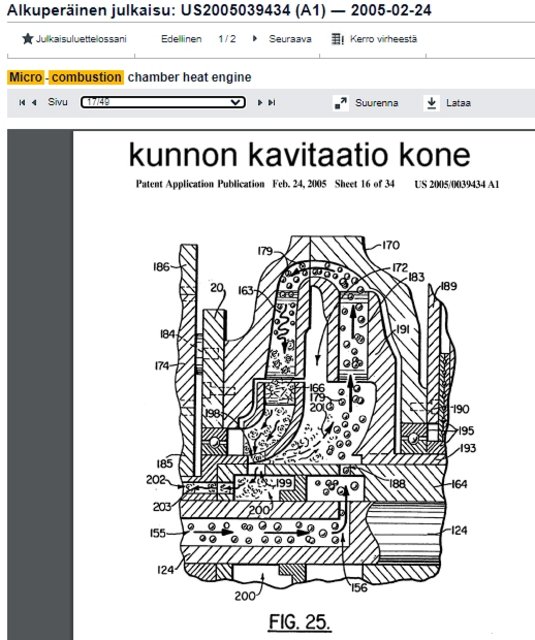Viewport: 535px width, 640px height.
Task: Click the next result arrow icon
Action: (255, 39)
